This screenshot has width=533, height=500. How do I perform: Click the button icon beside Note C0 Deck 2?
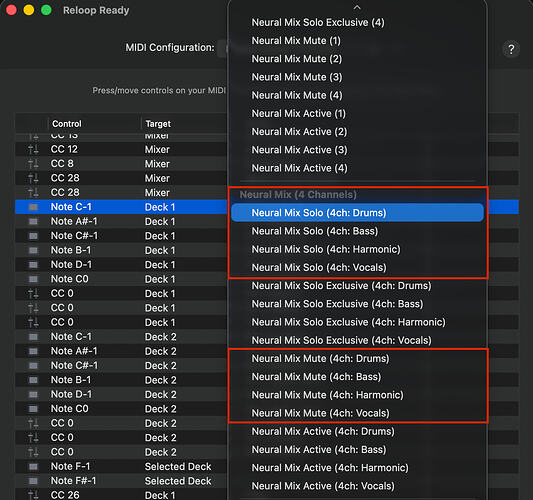click(x=33, y=409)
